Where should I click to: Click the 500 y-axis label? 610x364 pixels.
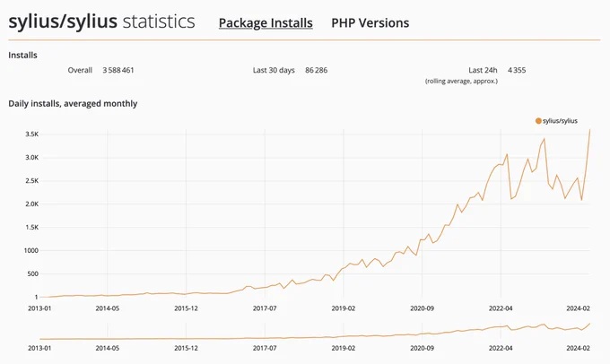(32, 274)
